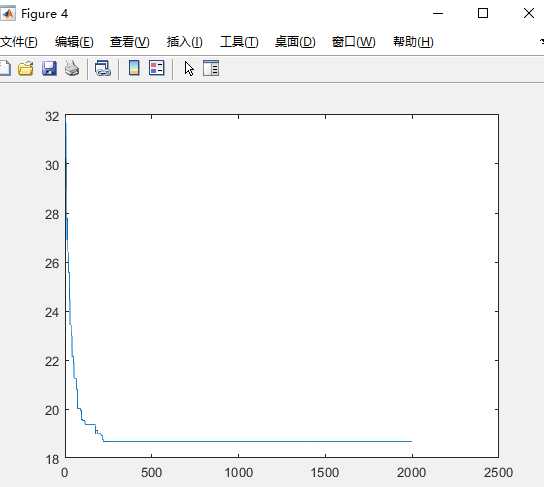Click the y-axis tick label 22

[x=52, y=361]
